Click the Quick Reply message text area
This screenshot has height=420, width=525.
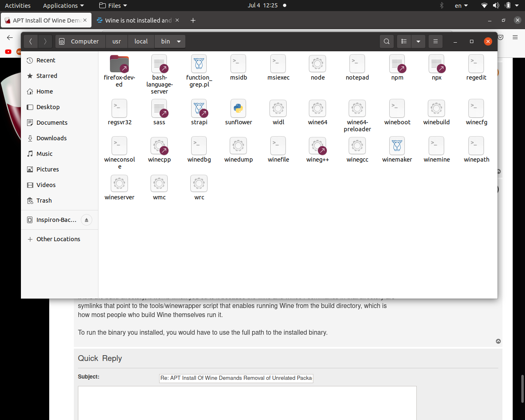click(x=247, y=403)
